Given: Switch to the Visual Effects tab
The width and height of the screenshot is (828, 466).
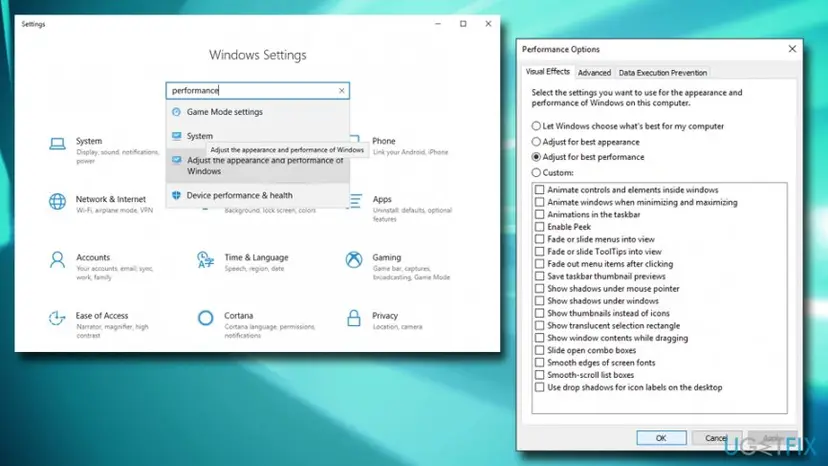Looking at the screenshot, I should (548, 71).
